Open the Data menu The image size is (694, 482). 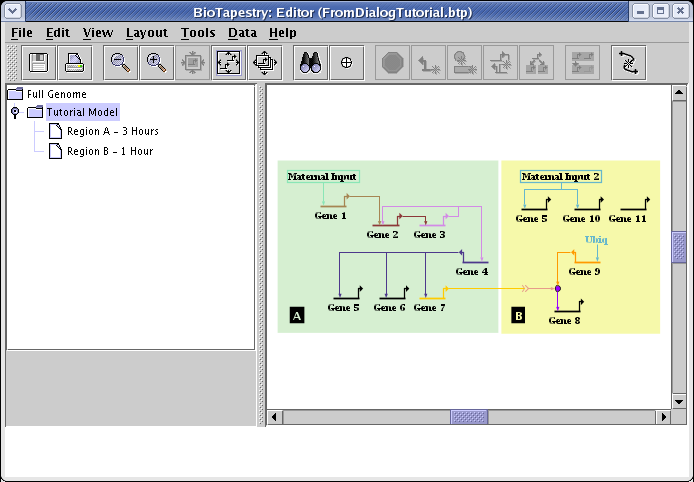(x=242, y=32)
